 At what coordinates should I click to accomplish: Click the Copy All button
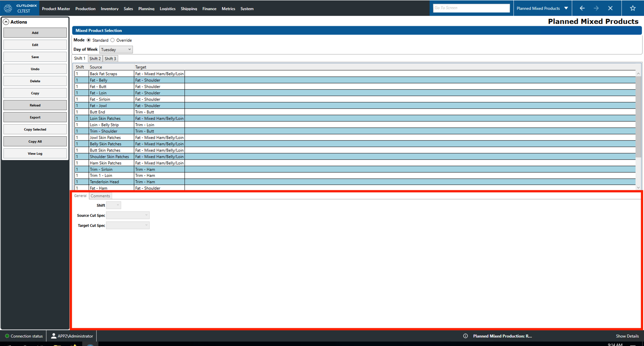(x=35, y=141)
